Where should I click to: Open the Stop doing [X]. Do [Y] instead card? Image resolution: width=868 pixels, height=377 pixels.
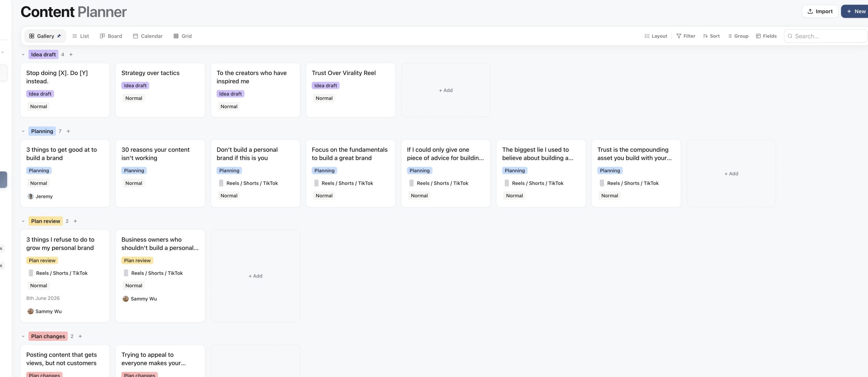pyautogui.click(x=65, y=90)
